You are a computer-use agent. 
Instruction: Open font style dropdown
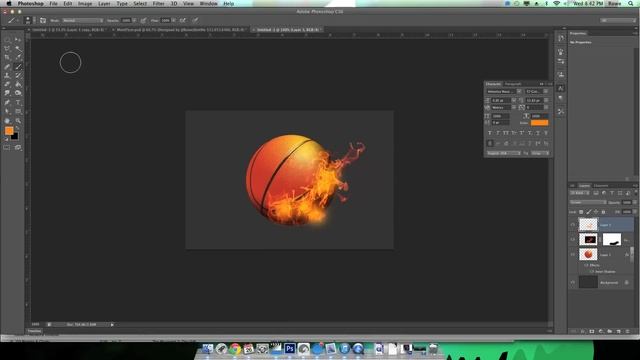pos(537,91)
